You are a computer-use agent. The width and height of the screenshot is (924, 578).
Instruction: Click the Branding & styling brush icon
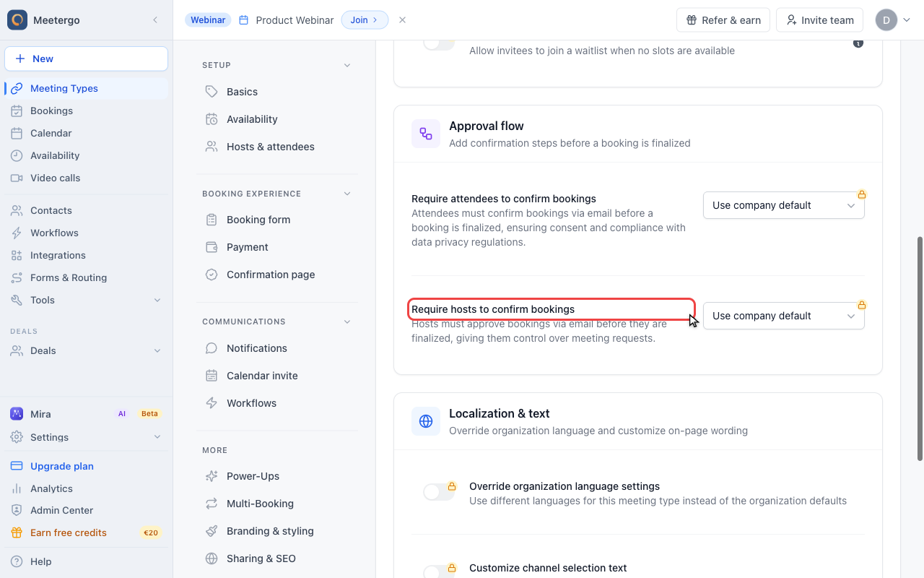click(x=212, y=531)
